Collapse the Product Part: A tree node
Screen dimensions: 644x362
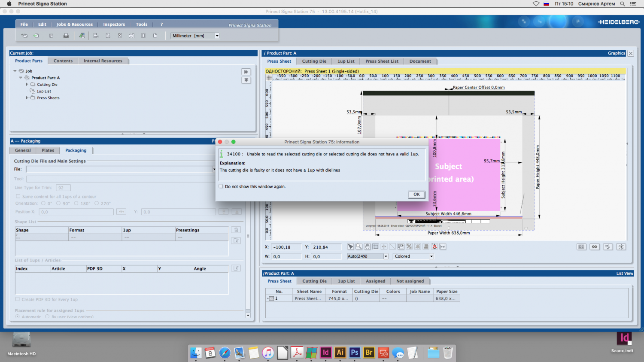pyautogui.click(x=21, y=78)
